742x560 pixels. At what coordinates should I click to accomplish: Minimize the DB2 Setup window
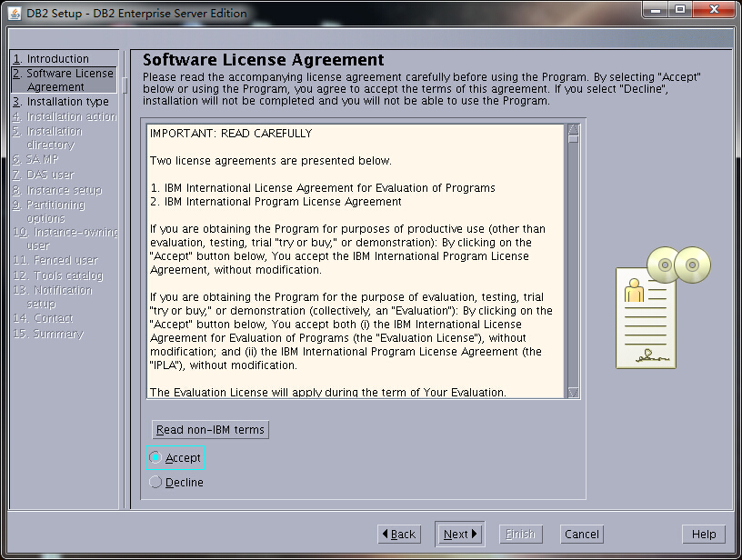(656, 9)
